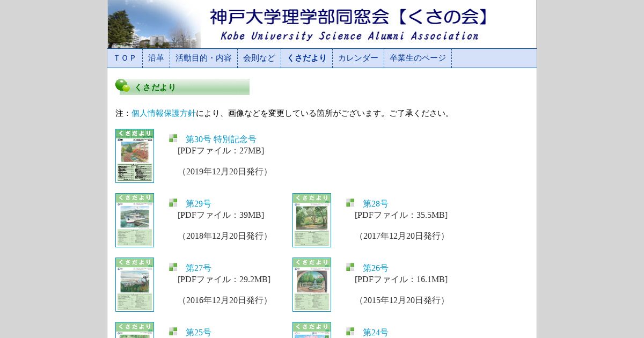This screenshot has width=644, height=338.
Task: Open the 第27号 issue link
Action: point(199,268)
